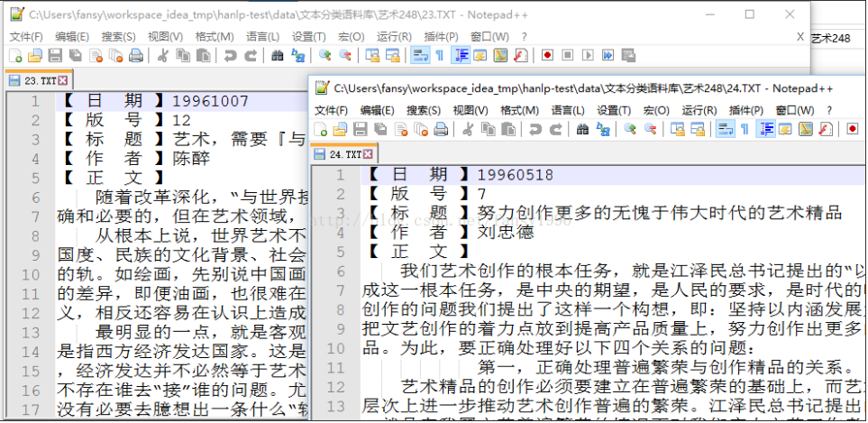Open 编辑(E) menu in 24.TXT window

pos(377,110)
